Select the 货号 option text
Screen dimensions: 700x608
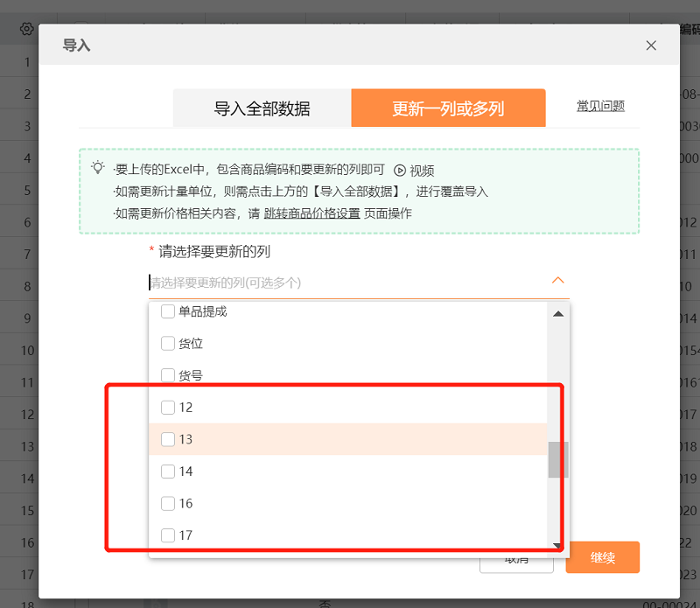point(191,375)
